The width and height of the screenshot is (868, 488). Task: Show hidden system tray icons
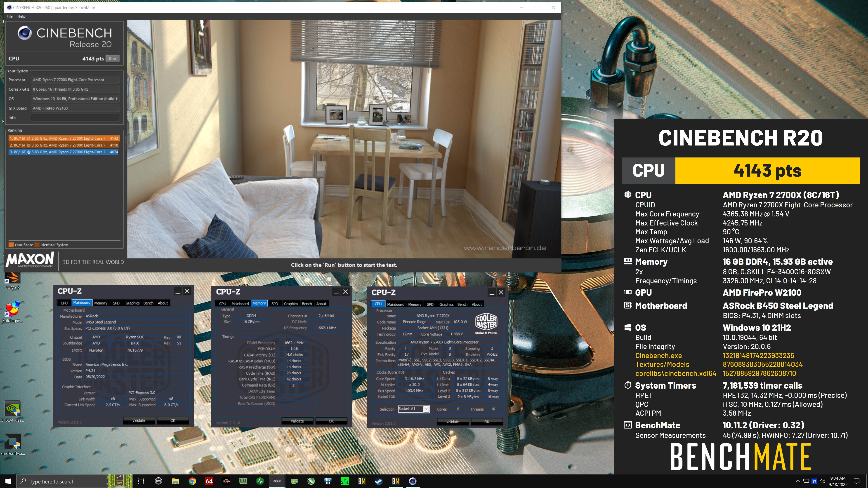click(x=797, y=481)
